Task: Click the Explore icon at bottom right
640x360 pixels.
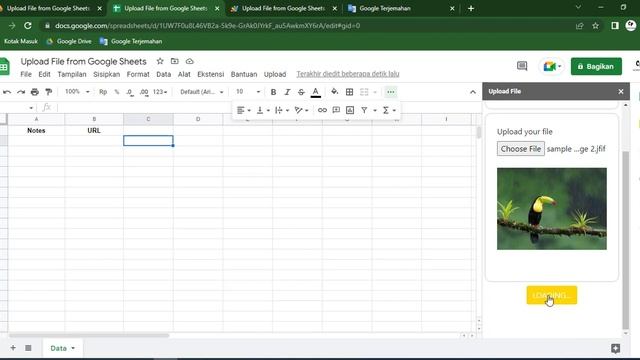Action: [616, 348]
